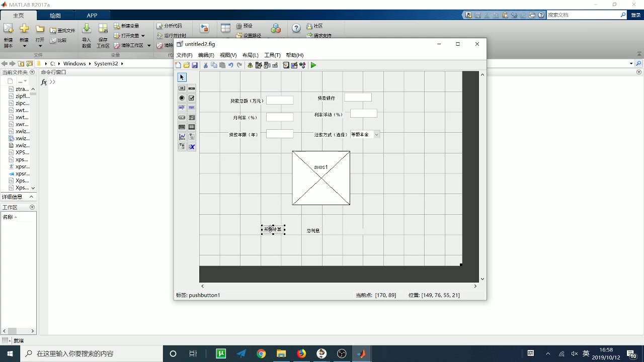The image size is (644, 362).
Task: Open the Align Objects tool
Action: point(250,65)
